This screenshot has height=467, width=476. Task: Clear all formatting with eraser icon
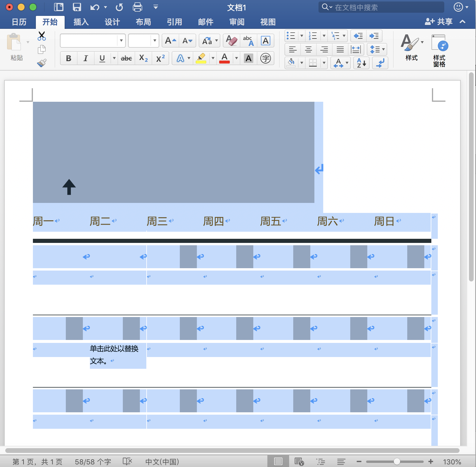click(232, 41)
